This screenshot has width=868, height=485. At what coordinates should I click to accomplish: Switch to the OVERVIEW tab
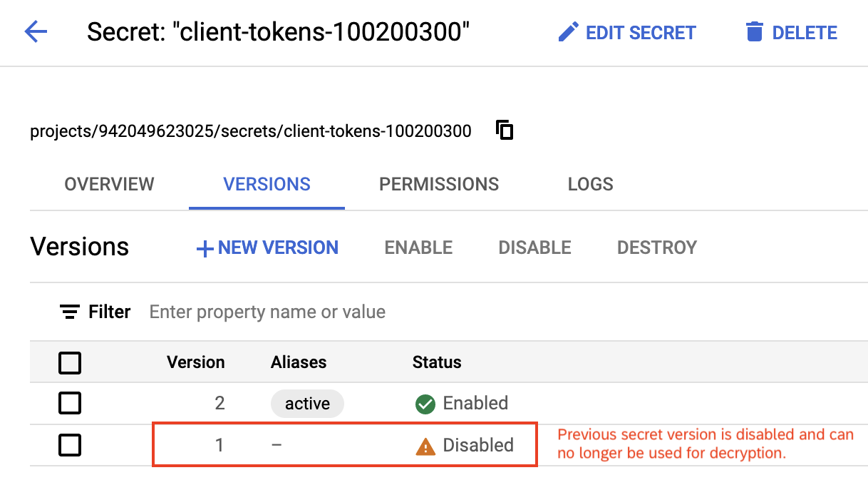pyautogui.click(x=109, y=184)
